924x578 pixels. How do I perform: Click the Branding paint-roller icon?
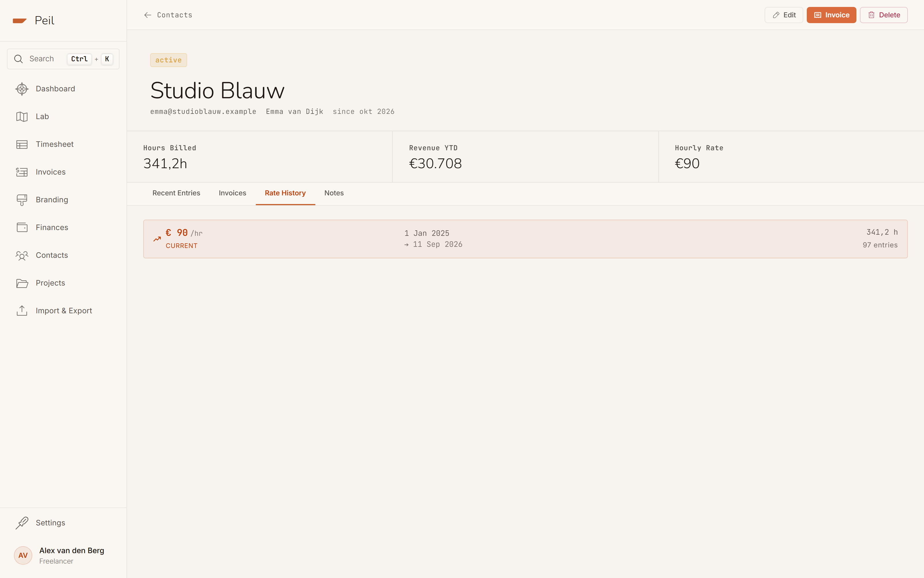pos(22,200)
